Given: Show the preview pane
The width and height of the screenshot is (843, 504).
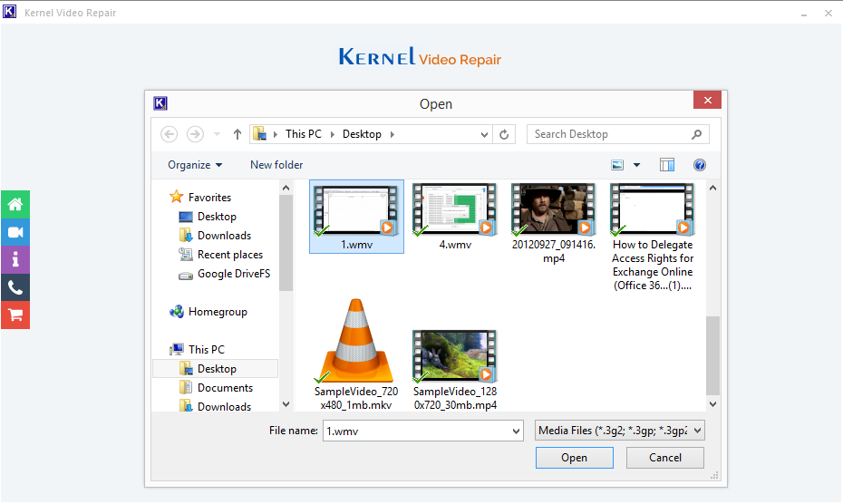Looking at the screenshot, I should 666,165.
